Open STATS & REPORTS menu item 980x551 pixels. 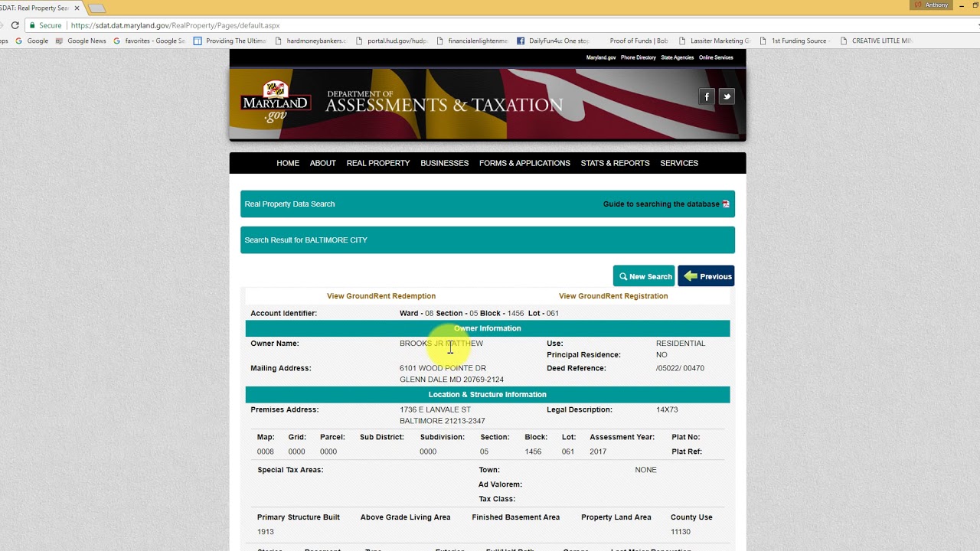point(615,163)
